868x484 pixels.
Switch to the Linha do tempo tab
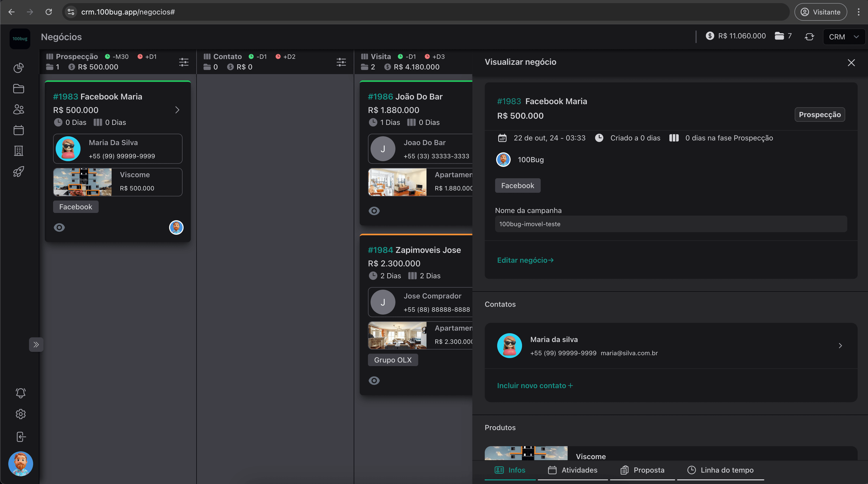[720, 470]
